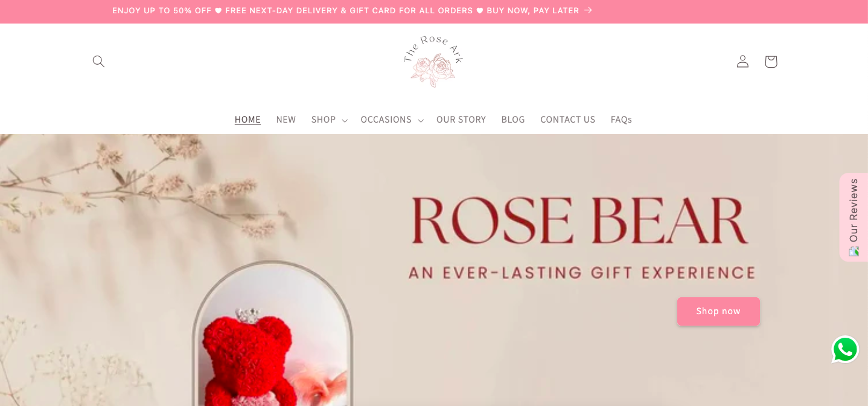
Task: Go to the HOME page
Action: pyautogui.click(x=247, y=120)
